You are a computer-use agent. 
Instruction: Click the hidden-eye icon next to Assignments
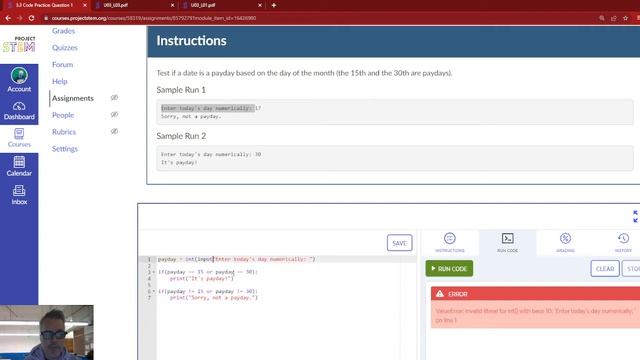[x=114, y=98]
